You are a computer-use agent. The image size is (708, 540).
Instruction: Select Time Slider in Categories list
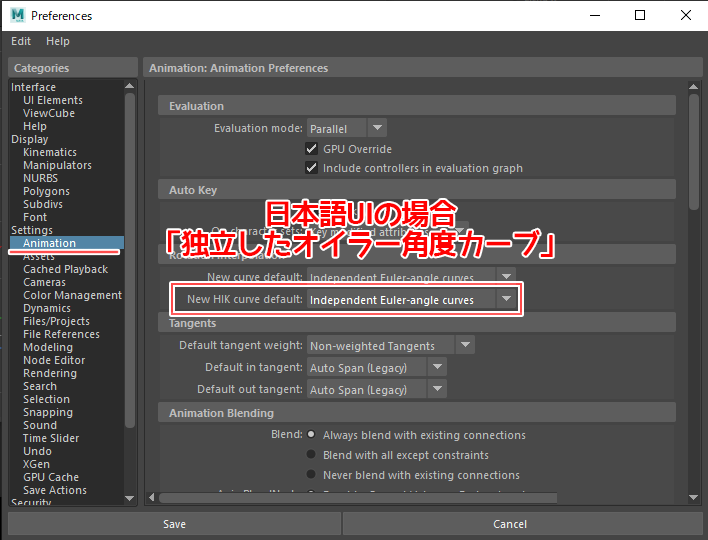51,438
